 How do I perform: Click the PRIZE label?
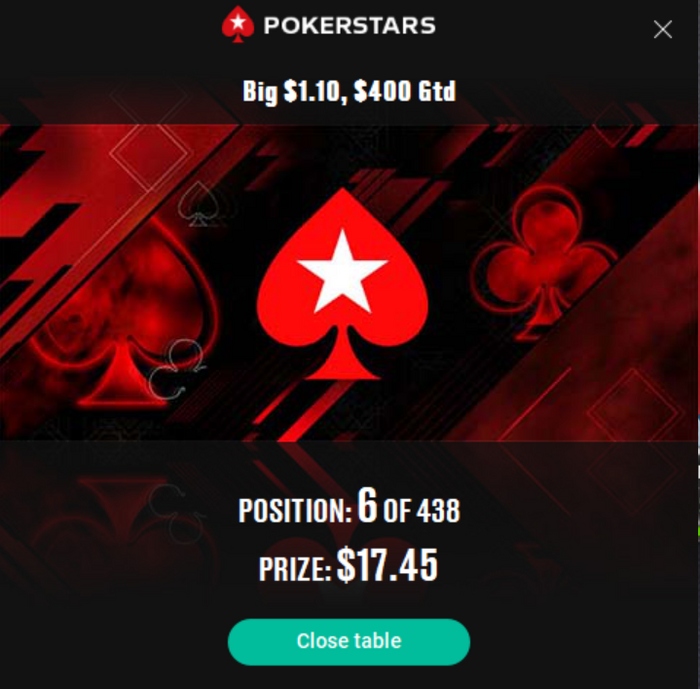(295, 569)
